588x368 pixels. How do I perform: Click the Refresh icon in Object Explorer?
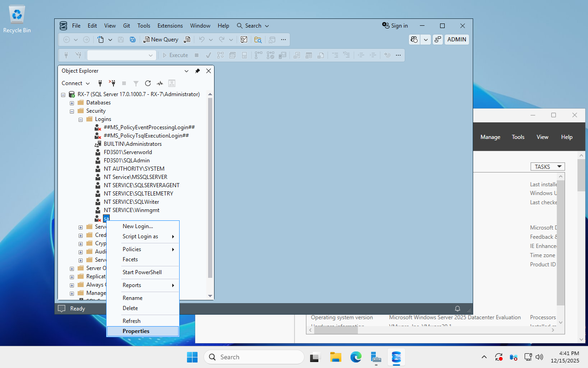point(148,83)
